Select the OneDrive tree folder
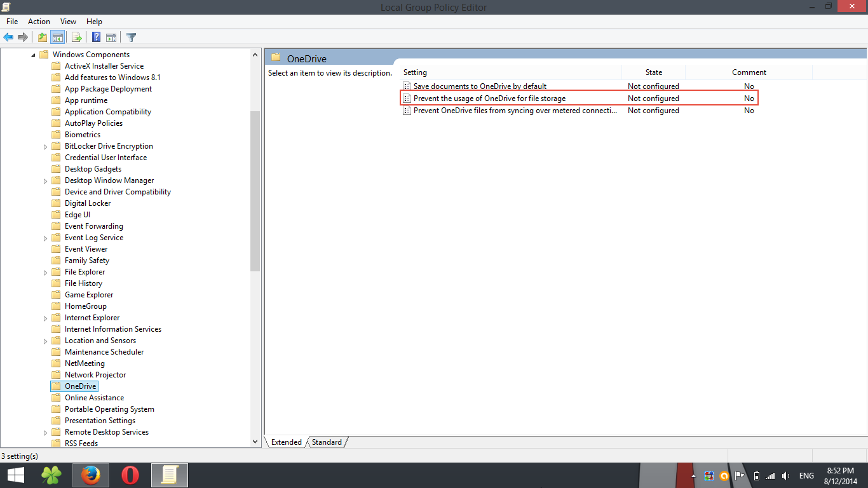 [80, 386]
